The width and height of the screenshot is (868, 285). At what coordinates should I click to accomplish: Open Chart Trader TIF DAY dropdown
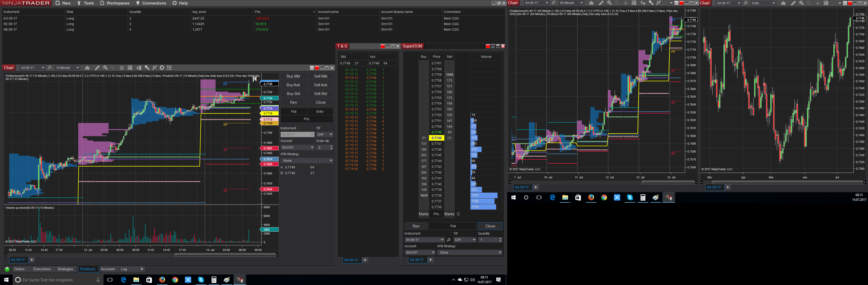(x=325, y=134)
